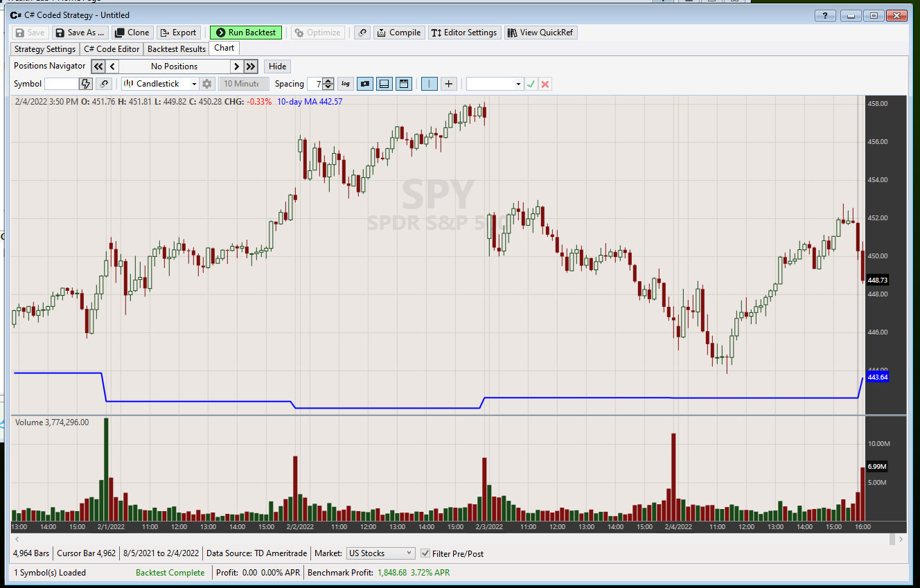Click the 10 Minute scale button

point(242,84)
